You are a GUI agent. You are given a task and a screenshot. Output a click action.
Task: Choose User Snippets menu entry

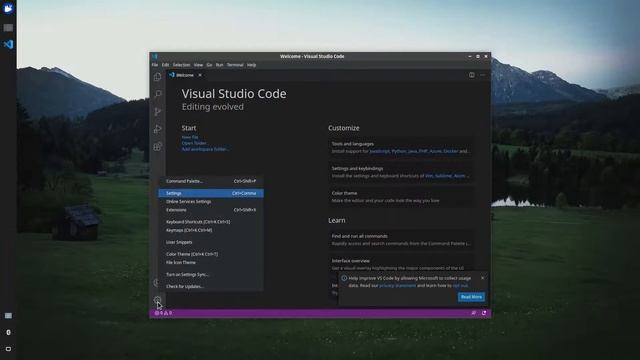211,242
